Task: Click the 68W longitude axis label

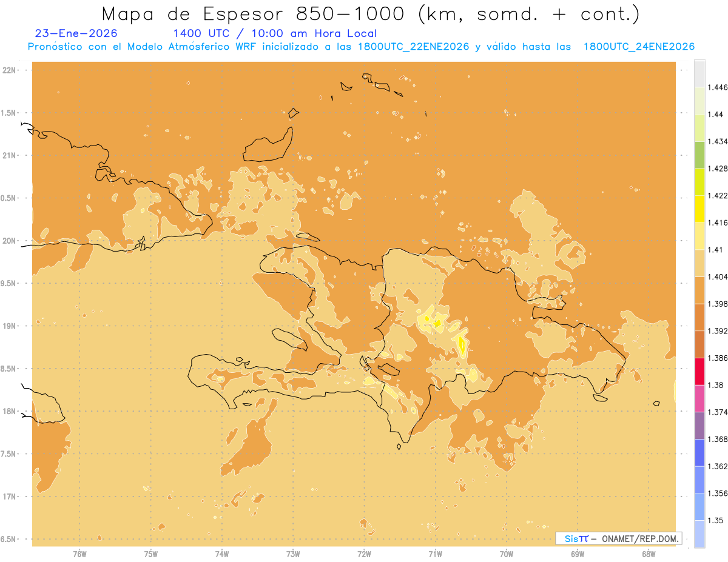Action: point(649,554)
